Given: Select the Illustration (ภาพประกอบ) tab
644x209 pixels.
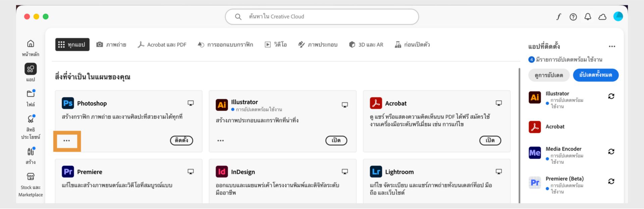Looking at the screenshot, I should (318, 44).
